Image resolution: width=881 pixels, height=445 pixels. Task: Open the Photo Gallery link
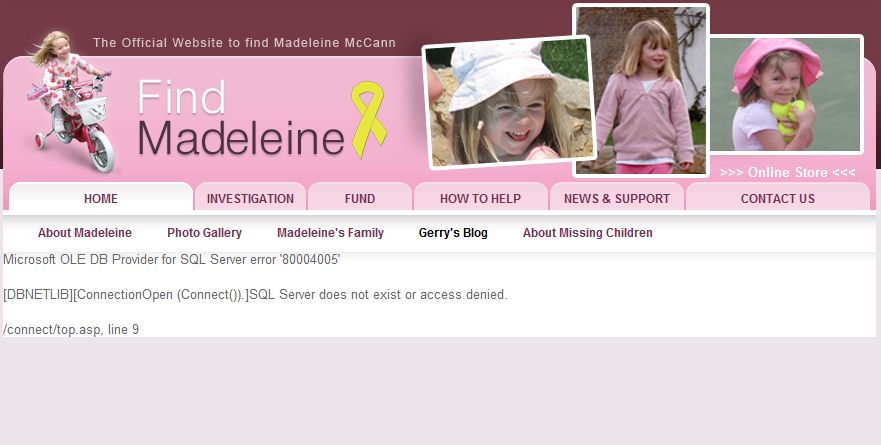tap(205, 233)
